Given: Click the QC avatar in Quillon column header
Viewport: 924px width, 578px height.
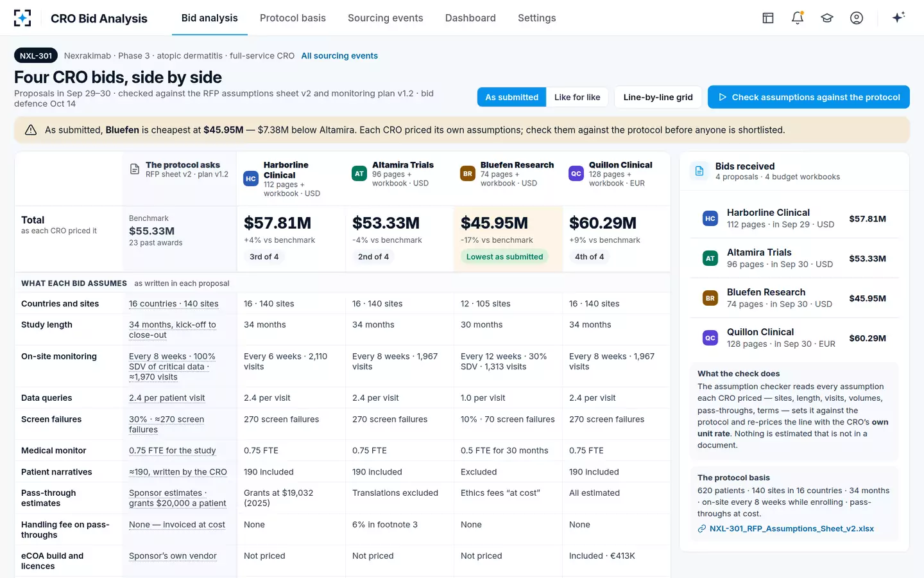Looking at the screenshot, I should tap(576, 174).
